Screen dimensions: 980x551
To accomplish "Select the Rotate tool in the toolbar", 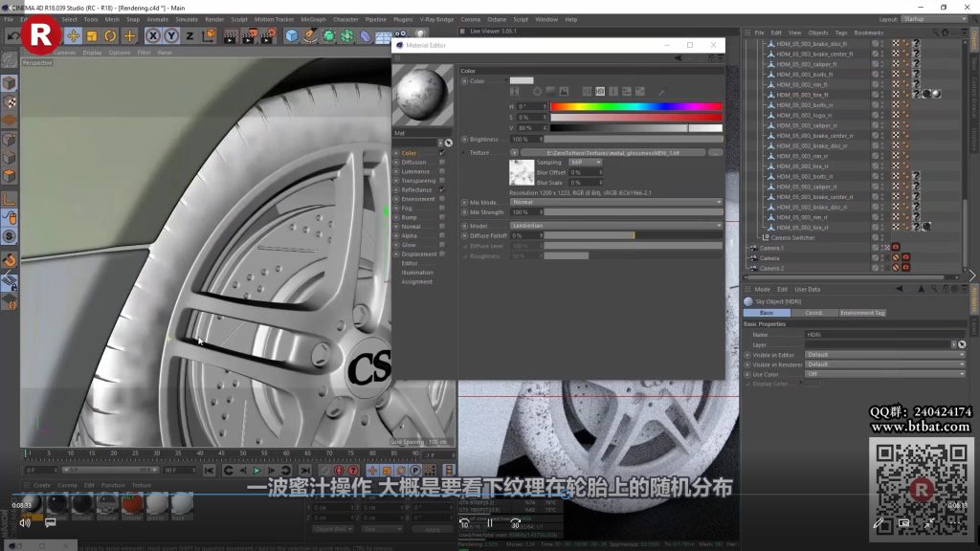I will [x=111, y=35].
